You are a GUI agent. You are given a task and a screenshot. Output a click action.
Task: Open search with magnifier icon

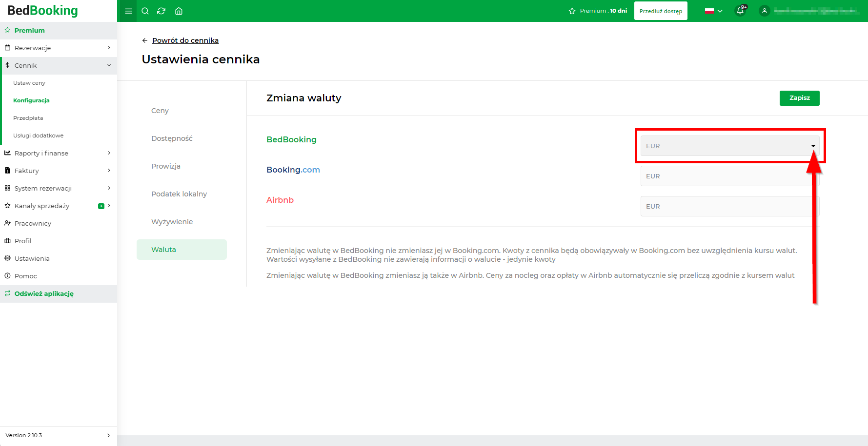pos(145,11)
